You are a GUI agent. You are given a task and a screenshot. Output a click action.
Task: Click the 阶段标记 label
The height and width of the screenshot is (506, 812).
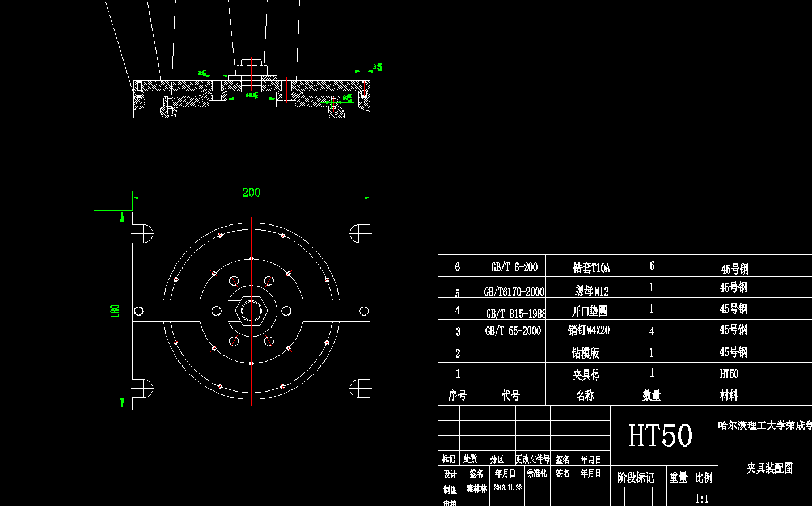(x=636, y=478)
